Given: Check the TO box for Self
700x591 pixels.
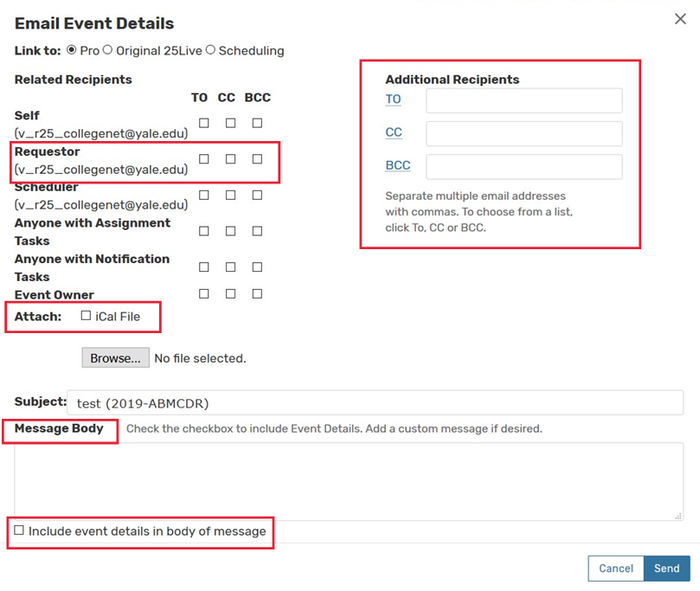Looking at the screenshot, I should [x=204, y=123].
